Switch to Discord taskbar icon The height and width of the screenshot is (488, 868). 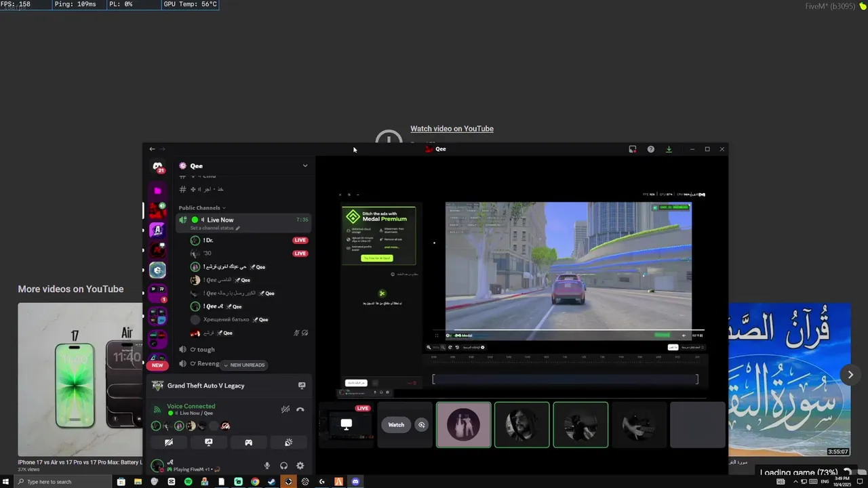point(355,482)
